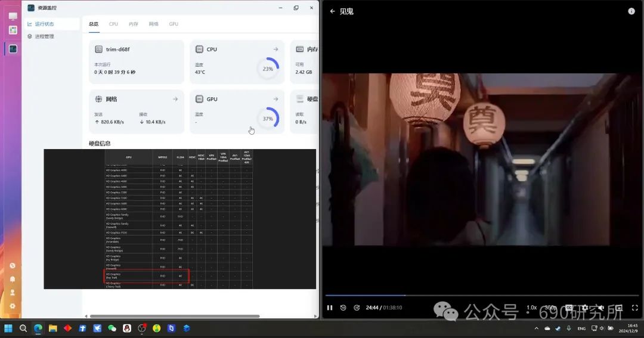644x338 pixels.
Task: Open Microsoft Edge from the taskbar
Action: (x=38, y=328)
